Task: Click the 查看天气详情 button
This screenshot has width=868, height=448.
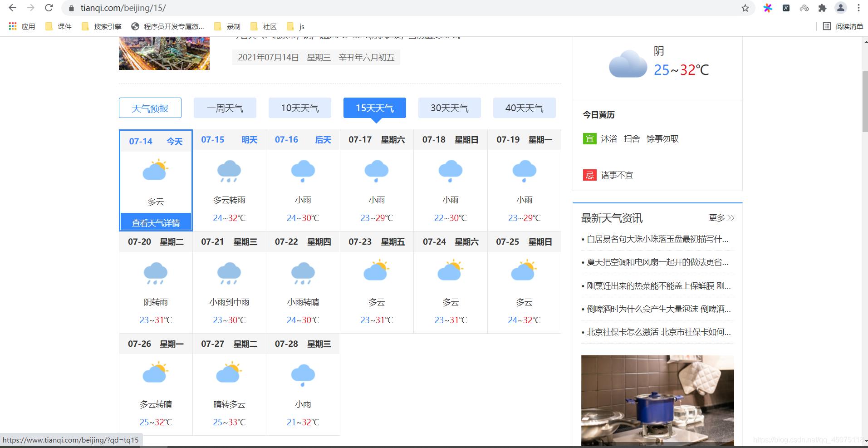Action: tap(156, 222)
